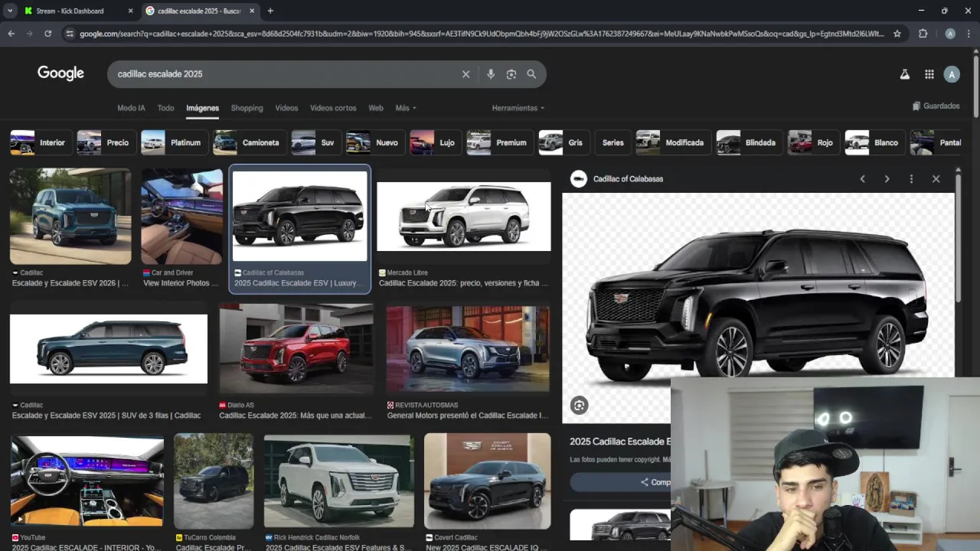The height and width of the screenshot is (551, 980).
Task: Switch to the Todo results tab
Action: click(x=165, y=108)
